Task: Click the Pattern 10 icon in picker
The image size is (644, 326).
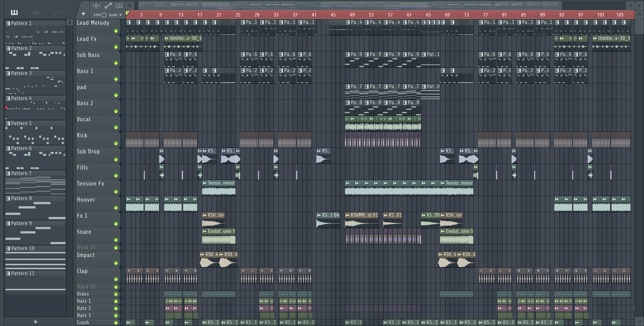Action: point(8,248)
